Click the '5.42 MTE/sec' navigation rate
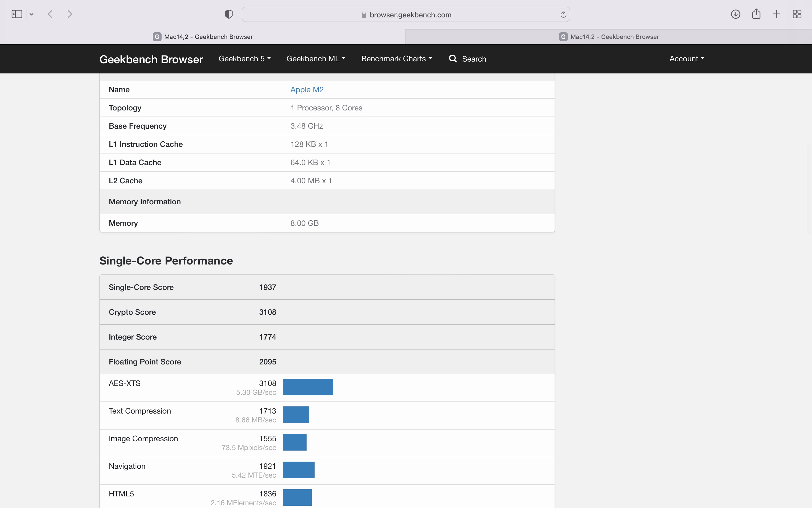 tap(254, 475)
